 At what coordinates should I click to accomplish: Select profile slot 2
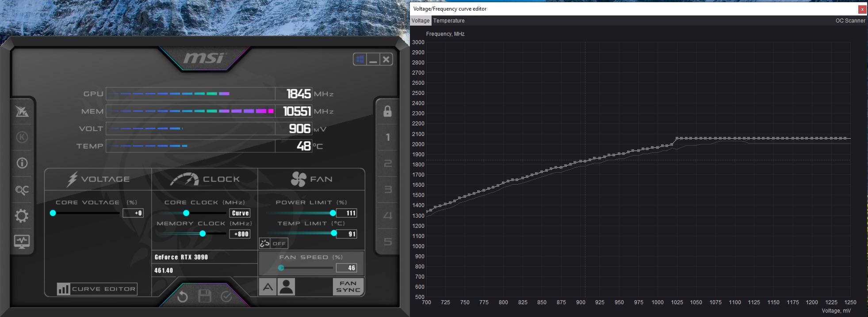(387, 163)
